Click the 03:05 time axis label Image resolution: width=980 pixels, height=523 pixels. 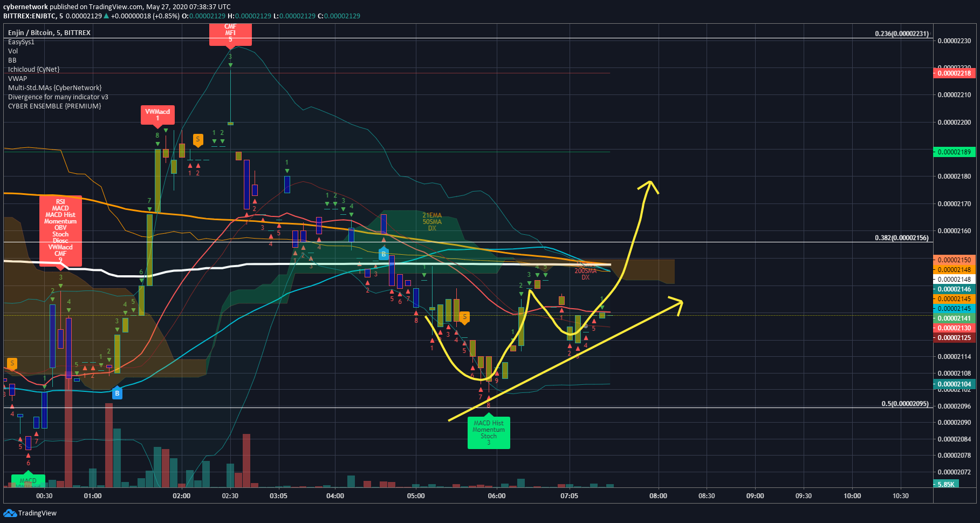[x=279, y=496]
